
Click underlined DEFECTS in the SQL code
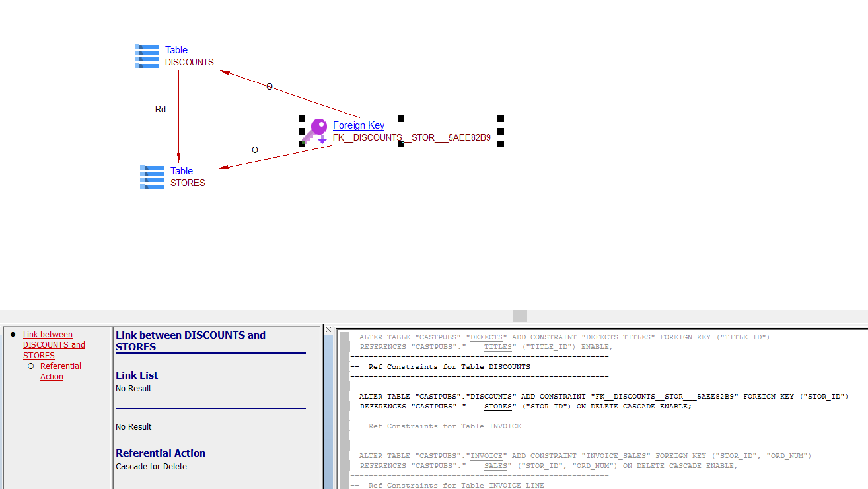[x=486, y=337]
